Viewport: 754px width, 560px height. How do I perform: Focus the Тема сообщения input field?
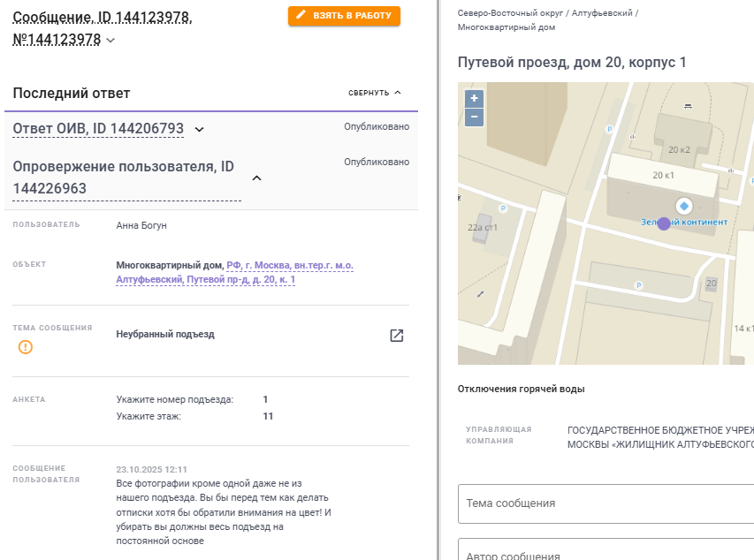pos(605,503)
